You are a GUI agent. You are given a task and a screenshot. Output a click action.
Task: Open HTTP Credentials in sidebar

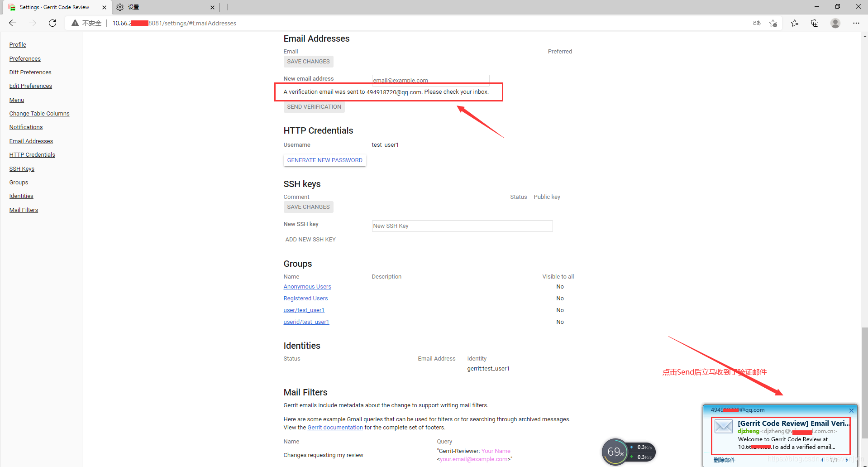(32, 154)
